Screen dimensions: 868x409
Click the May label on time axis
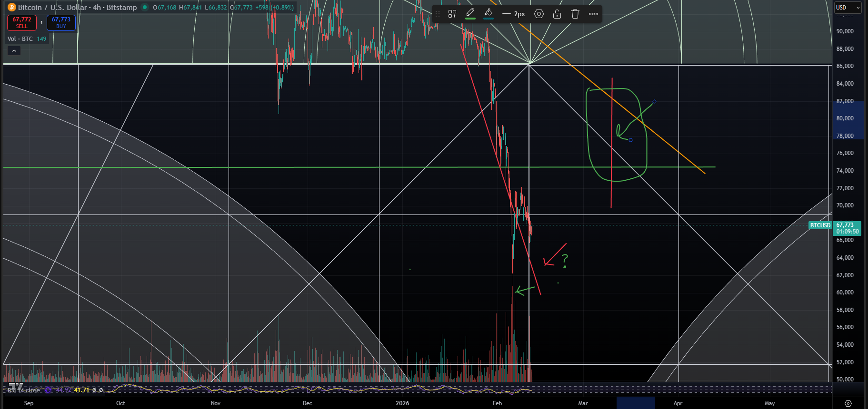770,403
